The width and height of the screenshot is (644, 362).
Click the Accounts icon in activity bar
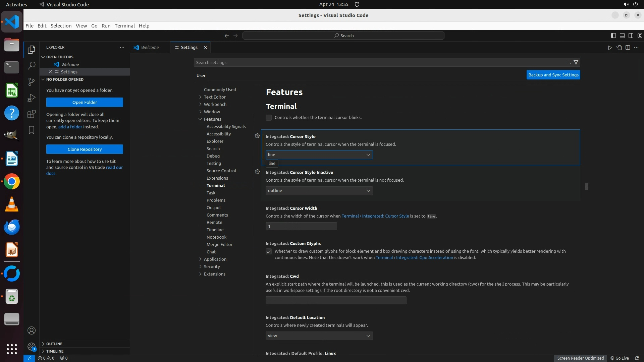pos(32,330)
